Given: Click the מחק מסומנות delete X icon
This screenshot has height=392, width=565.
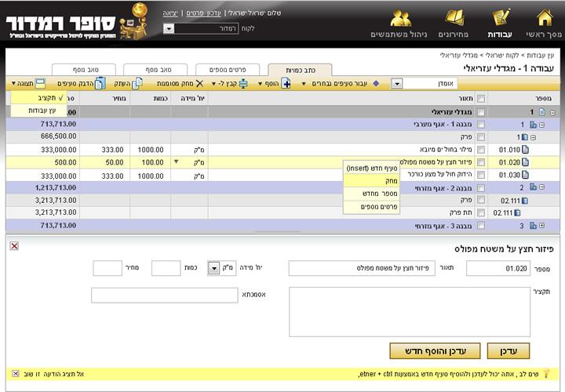Looking at the screenshot, I should pyautogui.click(x=199, y=83).
